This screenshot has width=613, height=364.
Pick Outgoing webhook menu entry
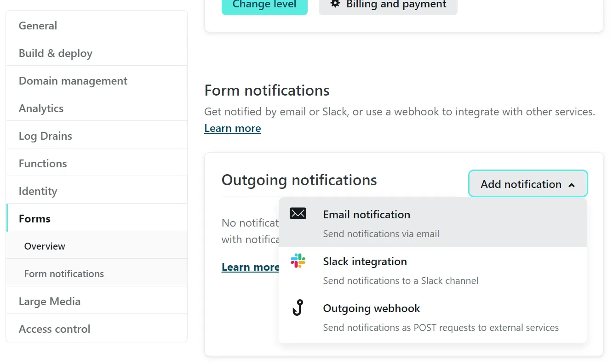pos(433,317)
